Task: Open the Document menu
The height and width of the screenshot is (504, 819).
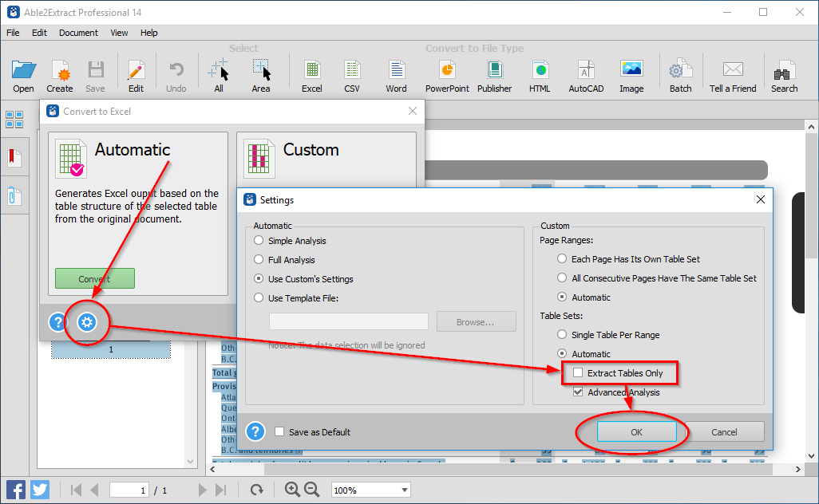Action: 77,33
